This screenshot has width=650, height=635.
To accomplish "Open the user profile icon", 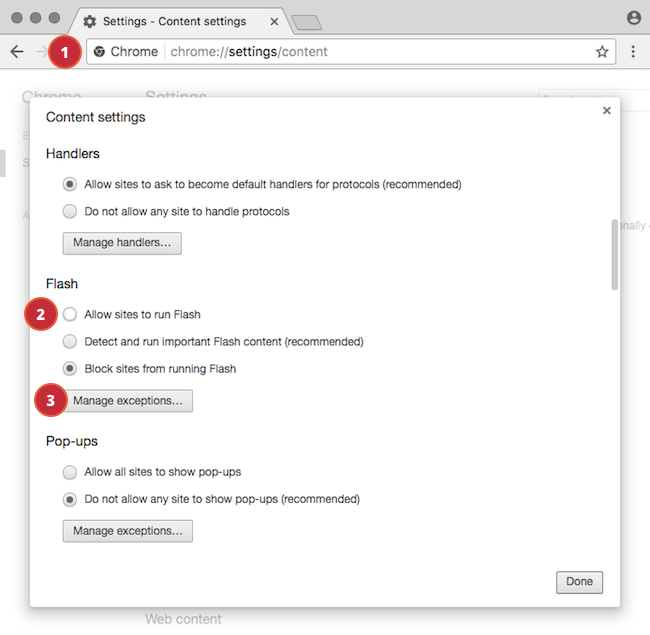I will click(x=634, y=18).
